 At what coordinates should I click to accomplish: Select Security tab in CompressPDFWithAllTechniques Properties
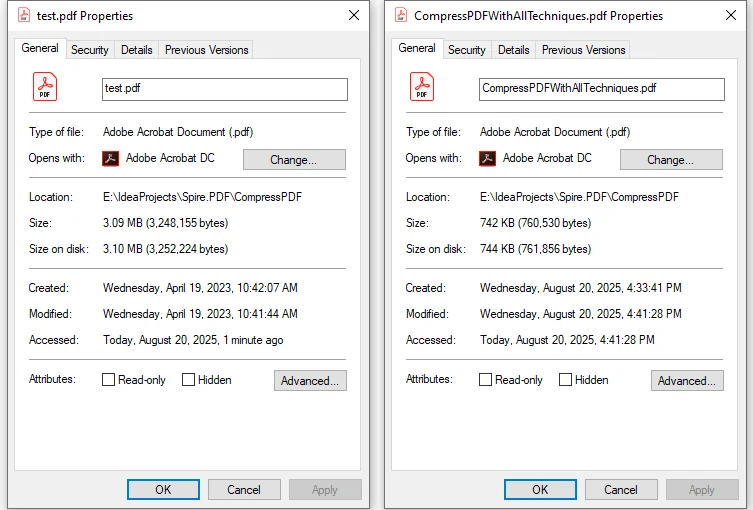tap(467, 50)
